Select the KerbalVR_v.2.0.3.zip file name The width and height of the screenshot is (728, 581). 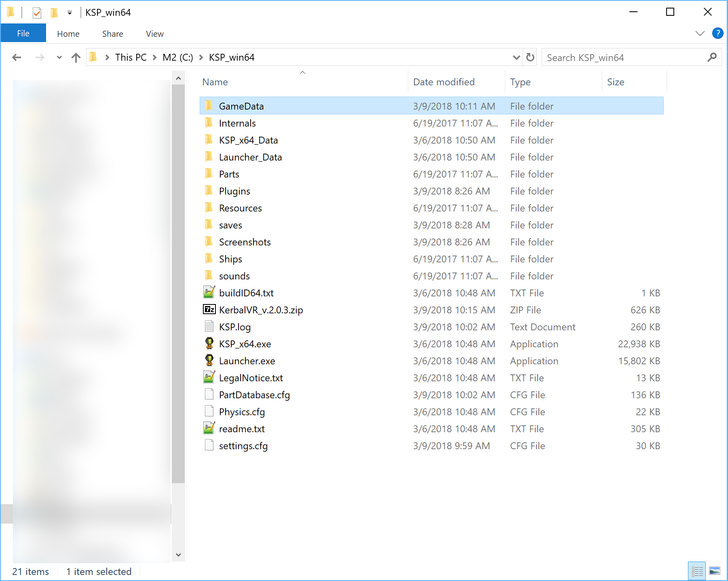[x=261, y=310]
